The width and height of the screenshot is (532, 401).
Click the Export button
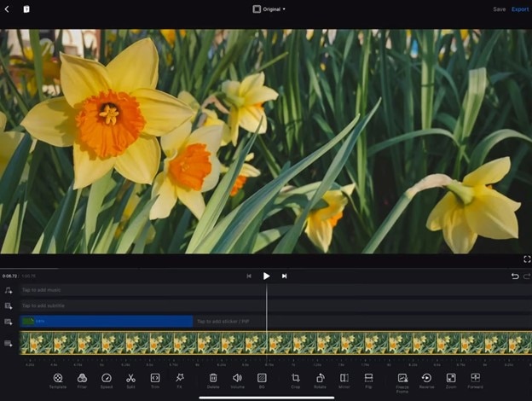click(520, 9)
